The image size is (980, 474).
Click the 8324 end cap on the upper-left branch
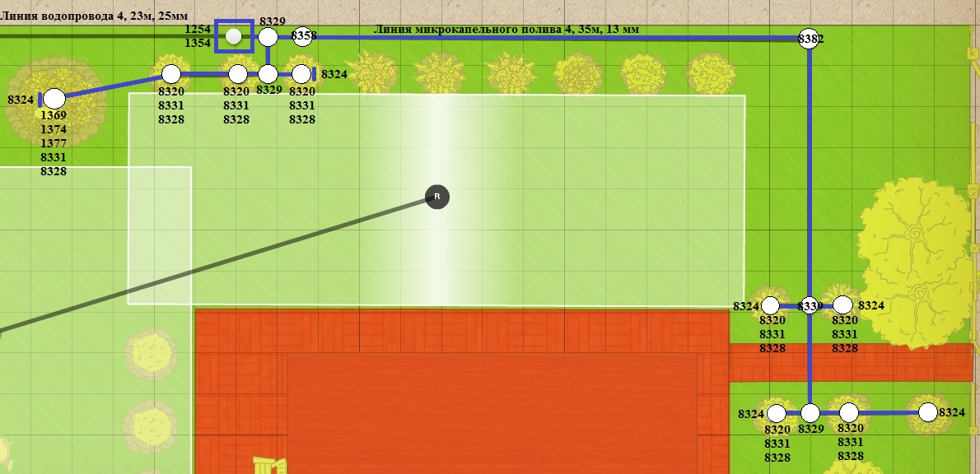pyautogui.click(x=314, y=74)
